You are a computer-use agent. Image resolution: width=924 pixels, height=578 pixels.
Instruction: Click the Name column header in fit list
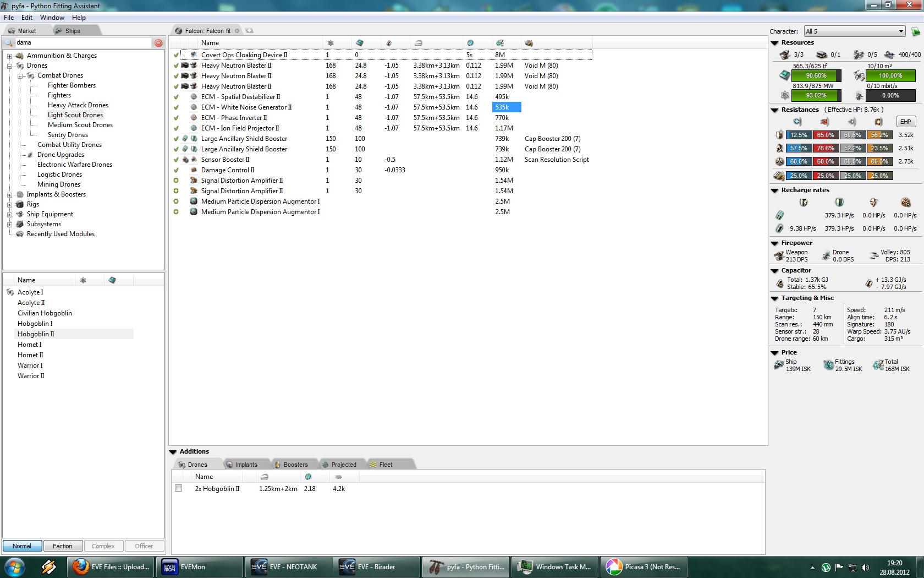[x=210, y=43]
